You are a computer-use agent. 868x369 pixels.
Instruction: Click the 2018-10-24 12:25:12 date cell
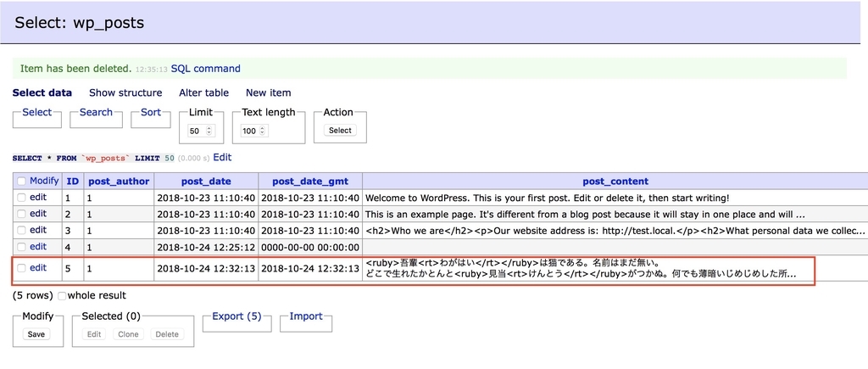click(206, 247)
